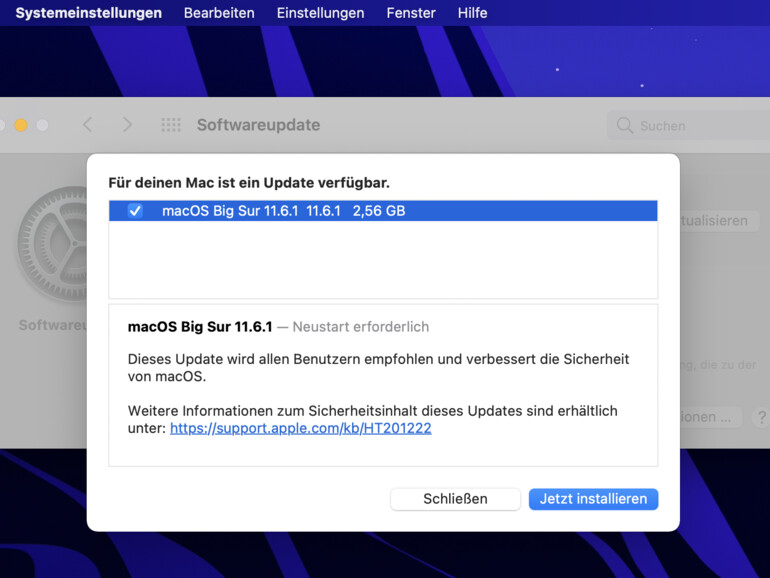Open the Einstellungen menu
The width and height of the screenshot is (770, 578).
(320, 13)
